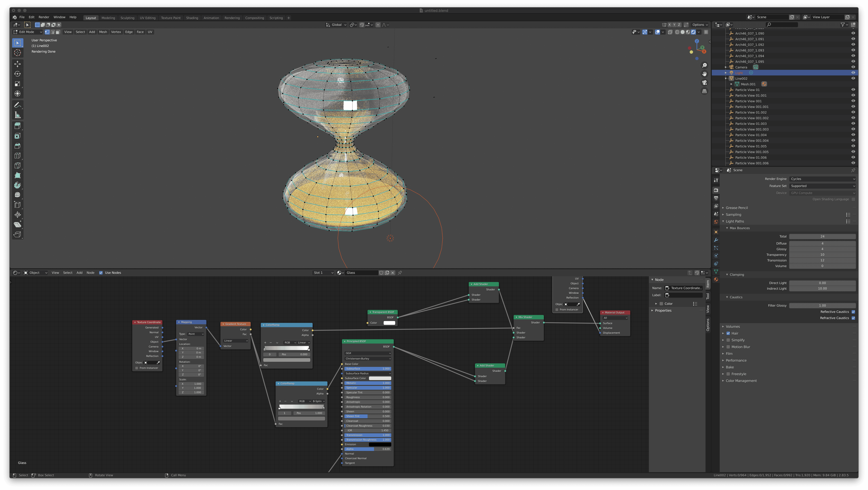Select the Move tool
This screenshot has width=868, height=490.
(x=17, y=64)
